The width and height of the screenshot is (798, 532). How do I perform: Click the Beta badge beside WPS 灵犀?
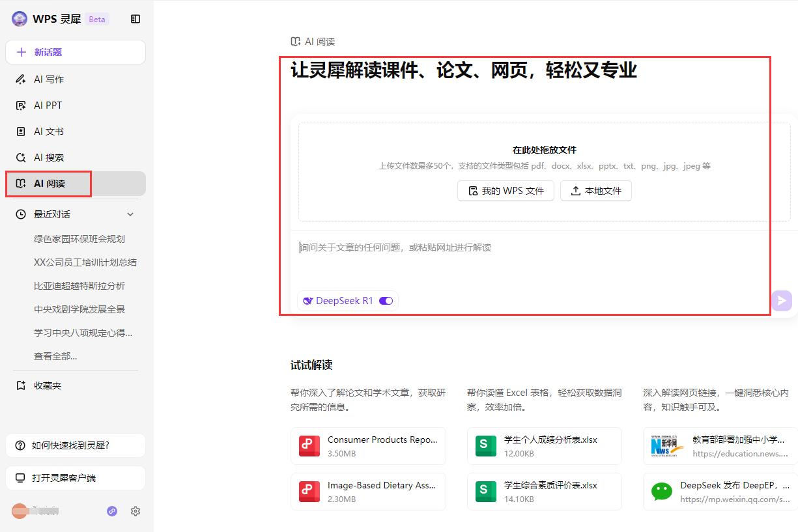[x=97, y=19]
